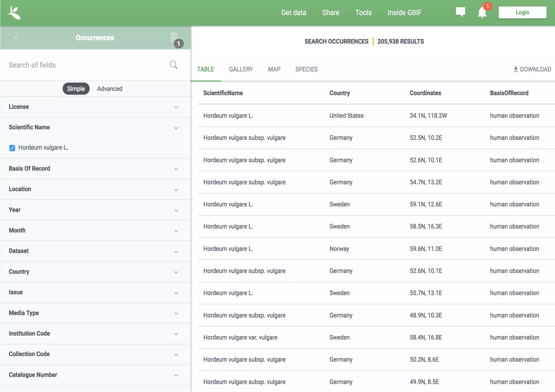Expand the Media Type filter

176,313
